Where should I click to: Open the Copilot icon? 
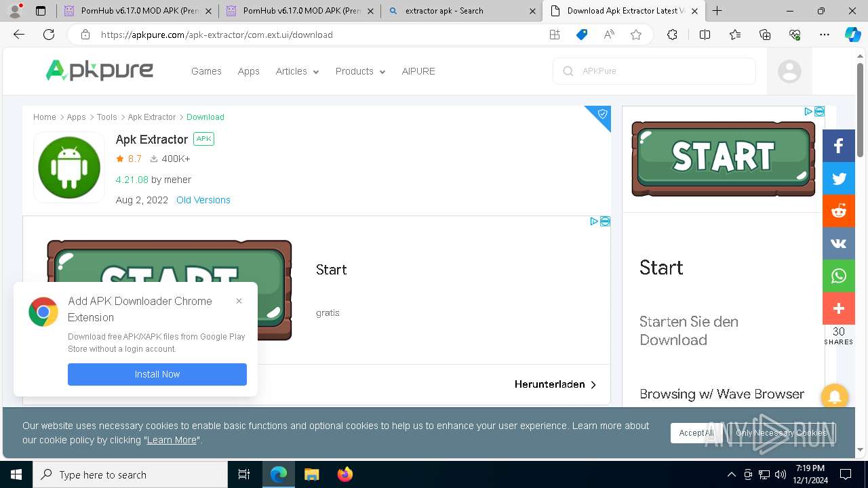[852, 35]
